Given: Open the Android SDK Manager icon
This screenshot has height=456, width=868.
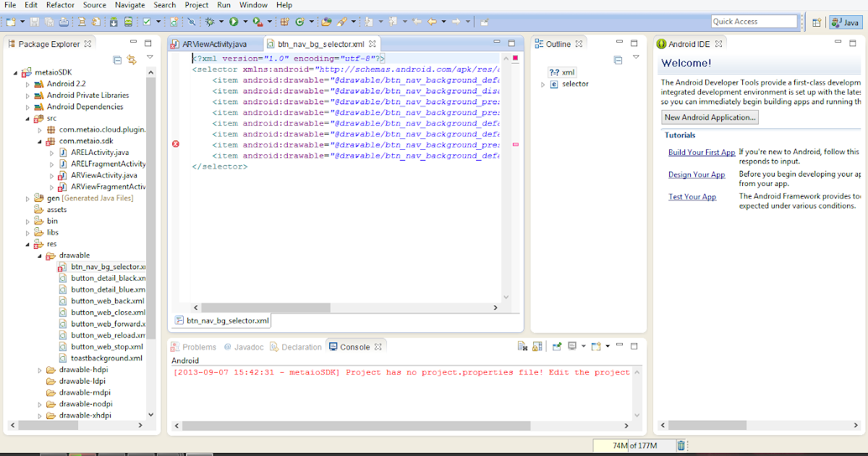Looking at the screenshot, I should (x=114, y=22).
